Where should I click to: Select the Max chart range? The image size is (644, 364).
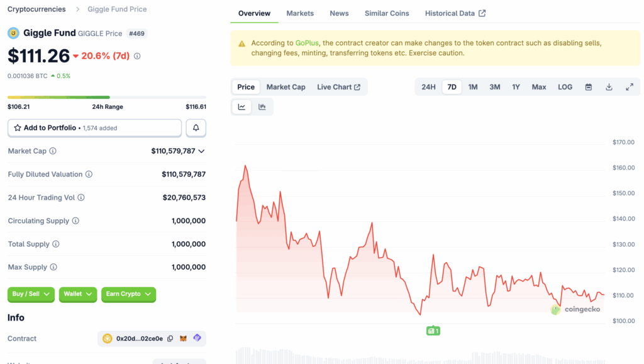click(539, 87)
